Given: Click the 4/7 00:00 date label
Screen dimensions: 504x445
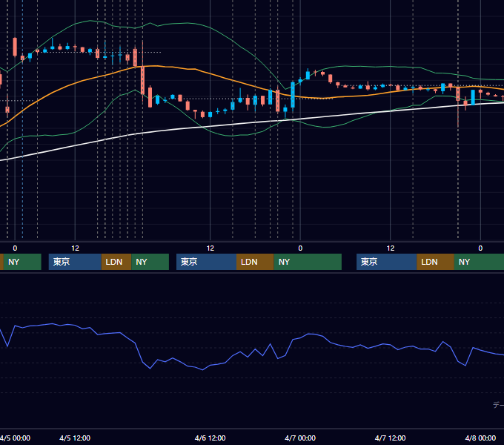Looking at the screenshot, I should [300, 438].
